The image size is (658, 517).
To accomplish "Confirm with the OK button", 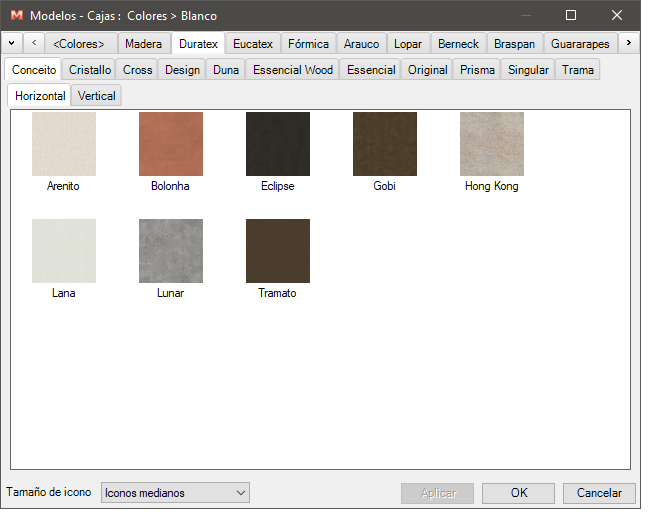I will (x=519, y=493).
